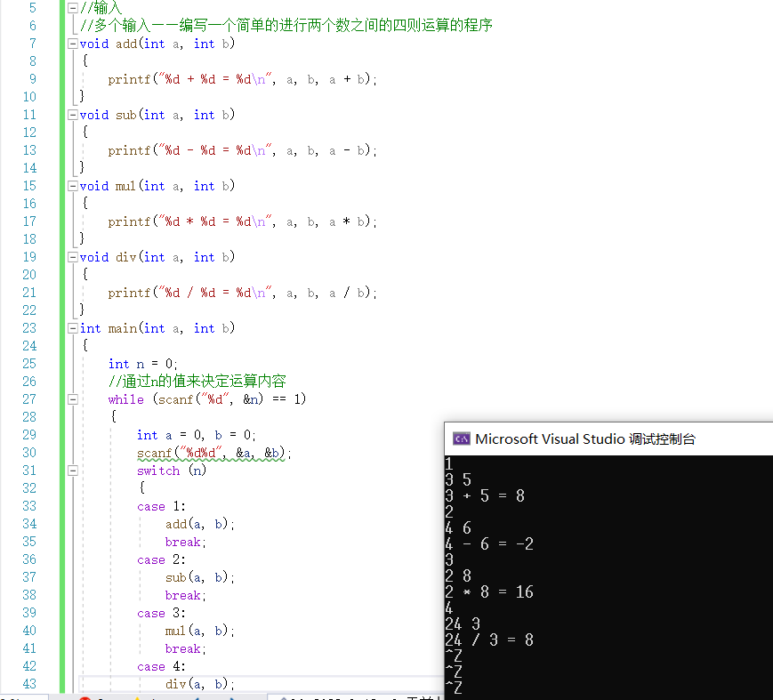The height and width of the screenshot is (700, 773).
Task: Click the case 1: label
Action: point(161,506)
